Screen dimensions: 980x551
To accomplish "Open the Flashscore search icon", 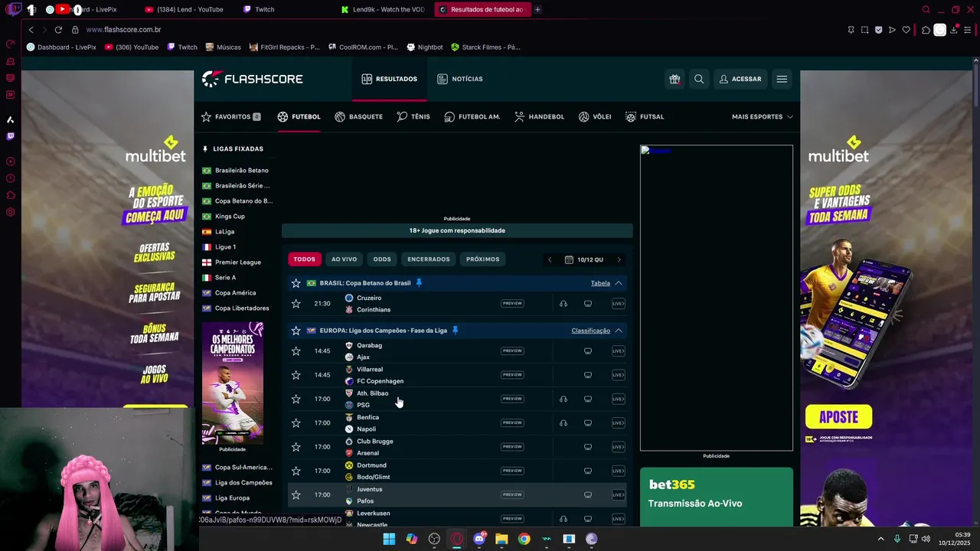I will [699, 79].
